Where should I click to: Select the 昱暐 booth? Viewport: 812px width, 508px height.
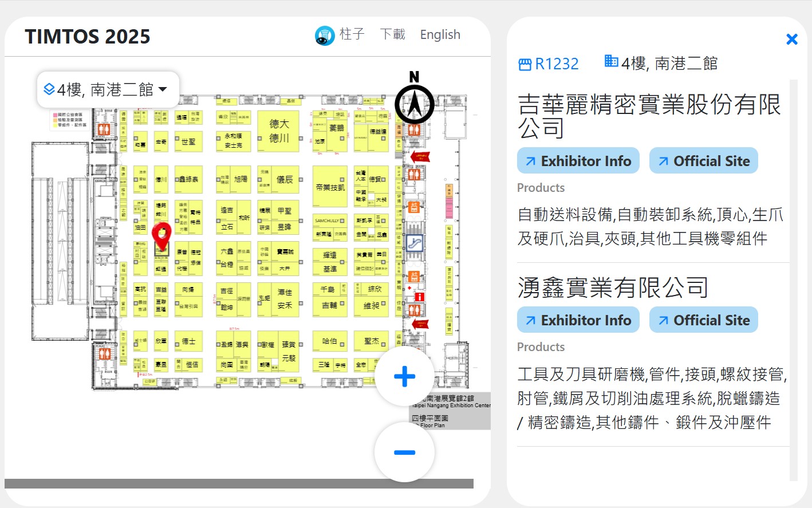285,227
